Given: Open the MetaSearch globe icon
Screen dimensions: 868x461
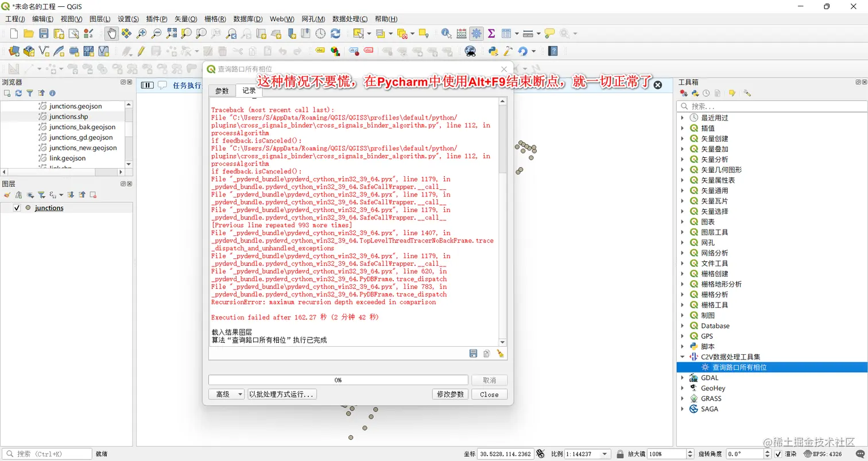Looking at the screenshot, I should pos(470,51).
